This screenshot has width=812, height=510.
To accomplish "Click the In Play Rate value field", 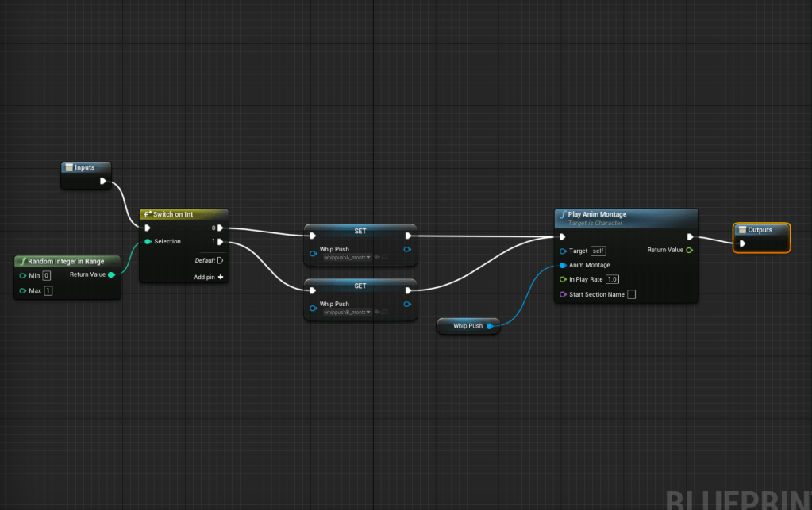I will click(x=612, y=279).
